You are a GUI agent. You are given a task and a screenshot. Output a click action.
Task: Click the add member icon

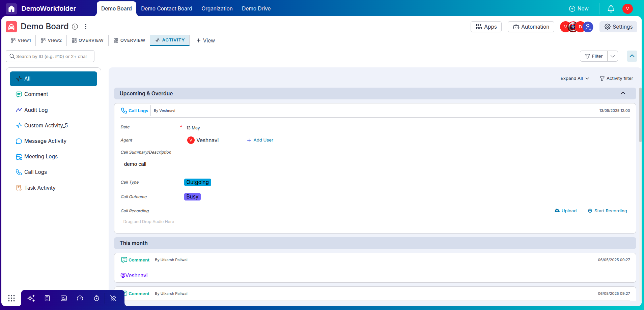tap(588, 27)
